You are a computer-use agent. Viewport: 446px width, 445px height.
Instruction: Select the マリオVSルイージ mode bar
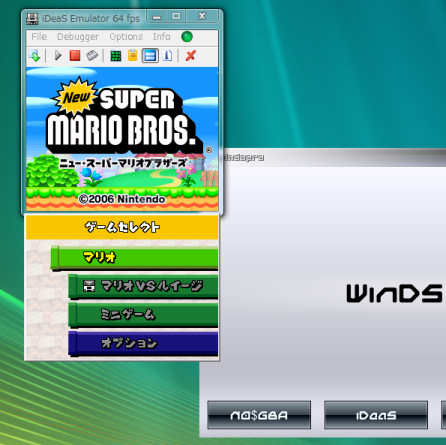(x=143, y=286)
